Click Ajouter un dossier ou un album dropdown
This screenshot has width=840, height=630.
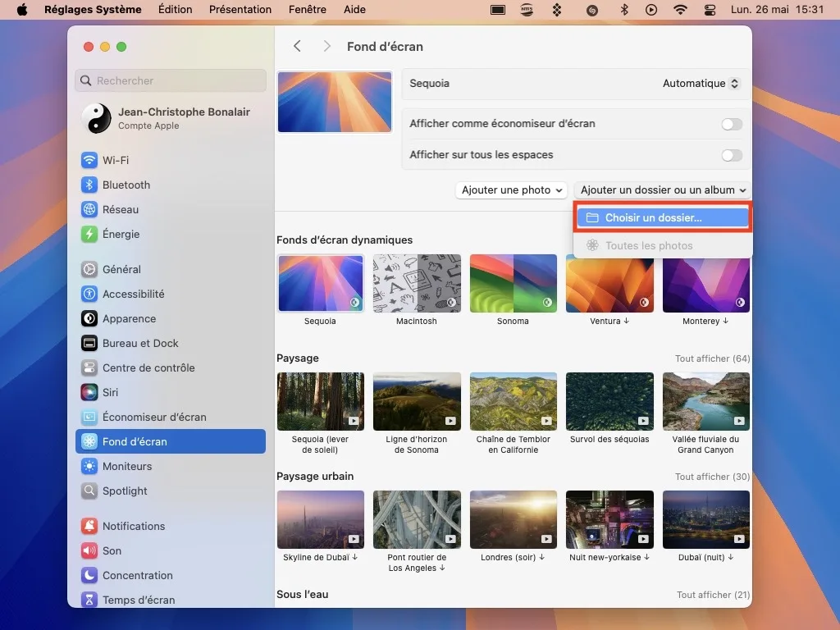(x=662, y=190)
